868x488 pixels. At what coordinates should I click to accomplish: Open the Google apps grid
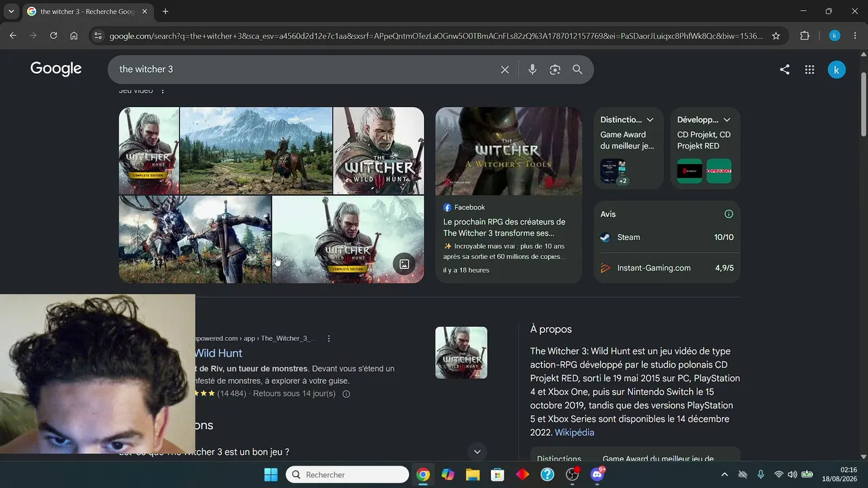809,69
